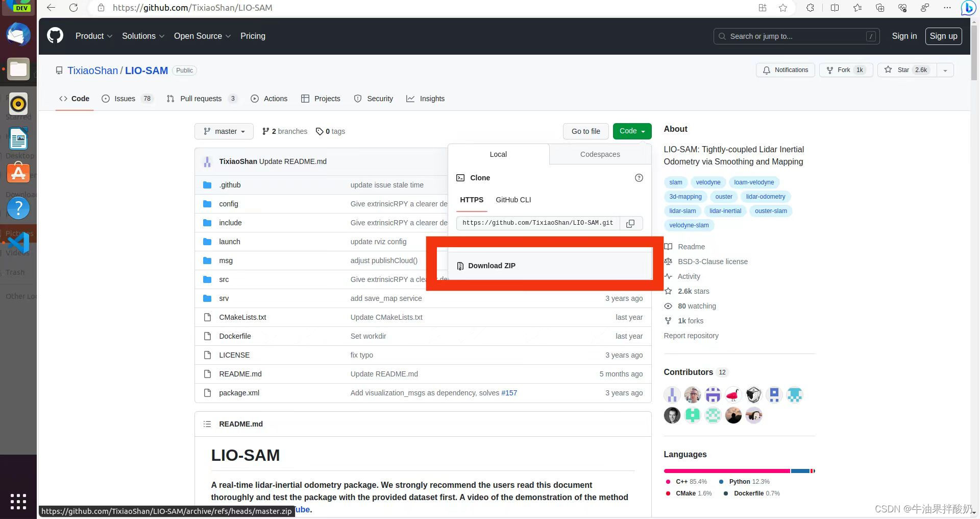The height and width of the screenshot is (519, 980).
Task: Open the clone help question-mark icon
Action: (639, 178)
